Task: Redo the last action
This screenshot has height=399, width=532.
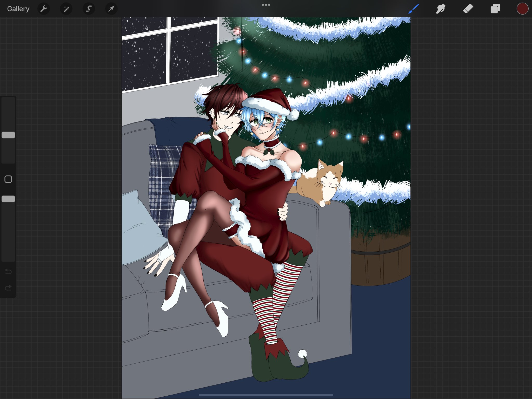Action: [8, 288]
